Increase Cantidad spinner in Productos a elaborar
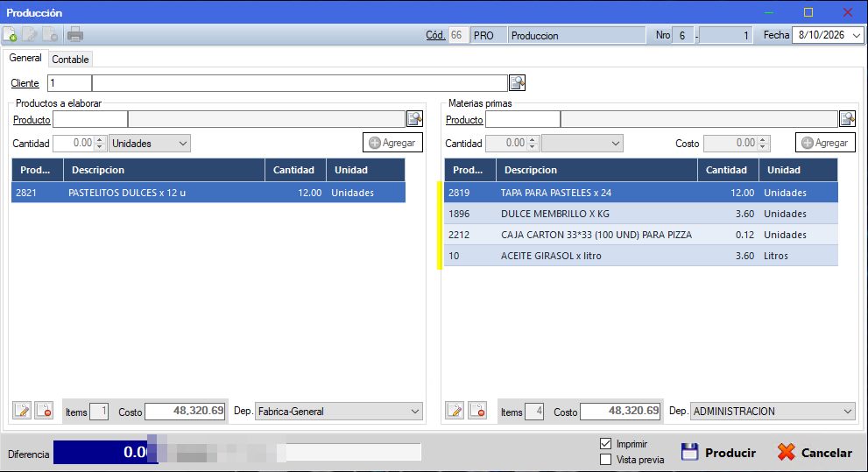Image resolution: width=868 pixels, height=472 pixels. point(100,139)
